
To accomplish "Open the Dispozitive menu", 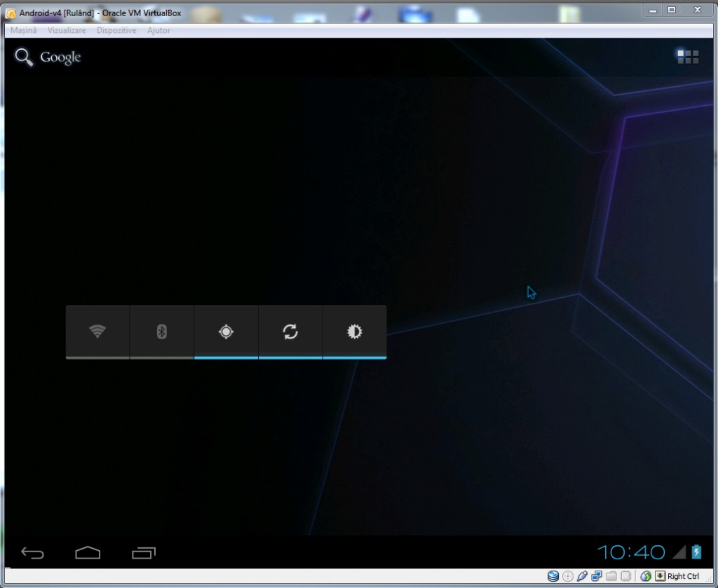I will point(116,31).
